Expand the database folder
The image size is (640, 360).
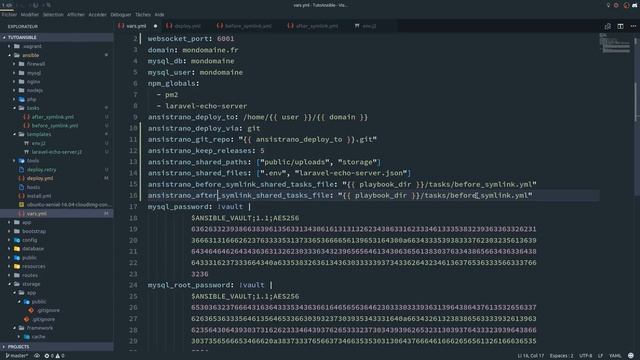tap(57, 249)
